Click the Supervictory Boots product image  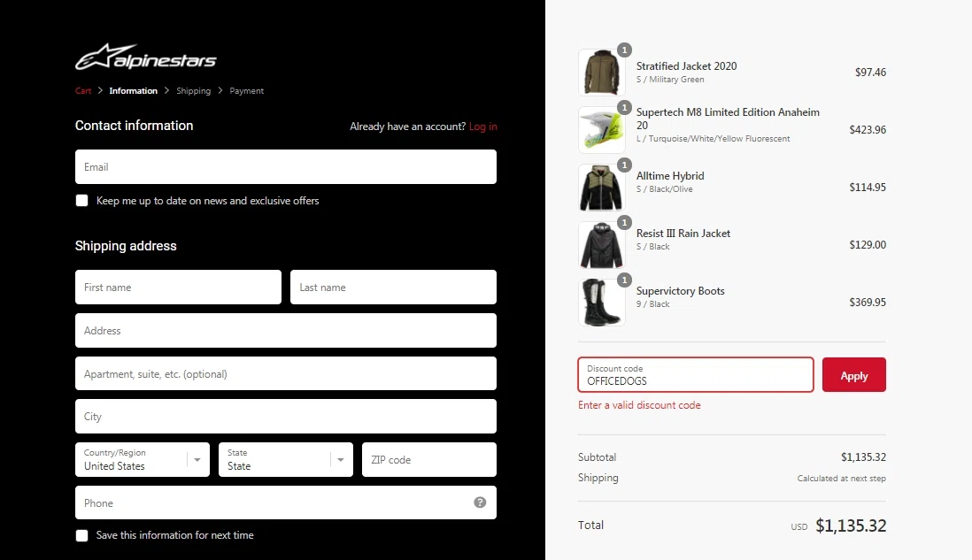(601, 303)
